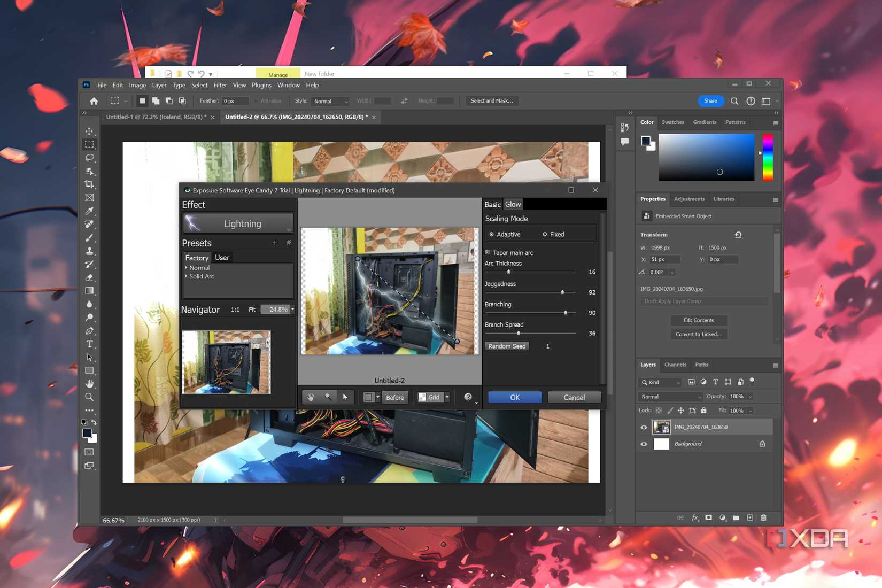882x588 pixels.
Task: Click the layer style fx icon
Action: pos(695,517)
